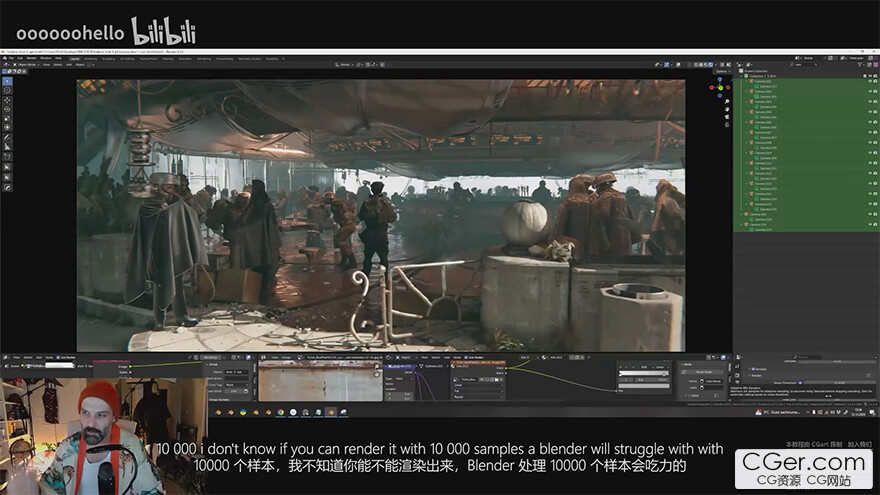Viewport: 880px width, 495px height.
Task: Open viewport shading options dropdown arrow
Action: [715, 65]
